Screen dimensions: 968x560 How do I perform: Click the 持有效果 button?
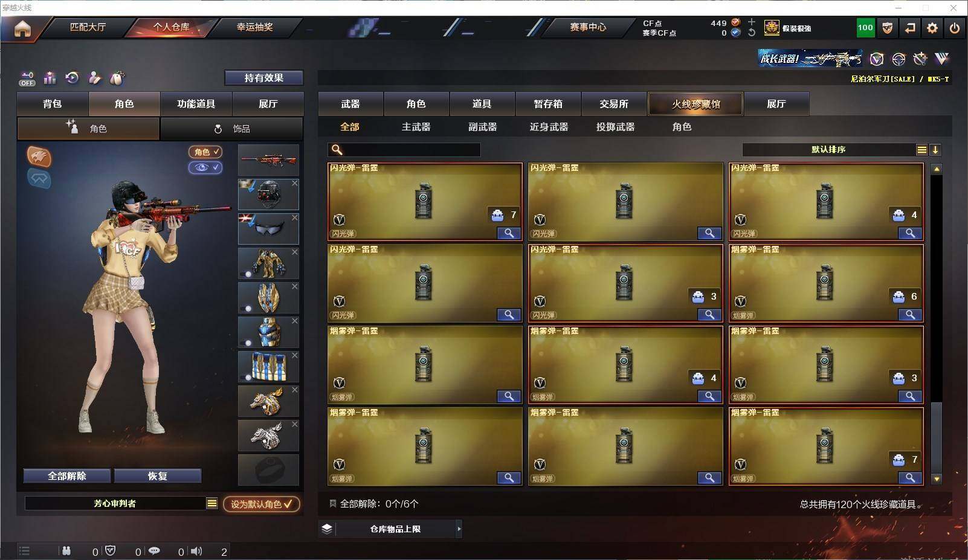[x=263, y=78]
